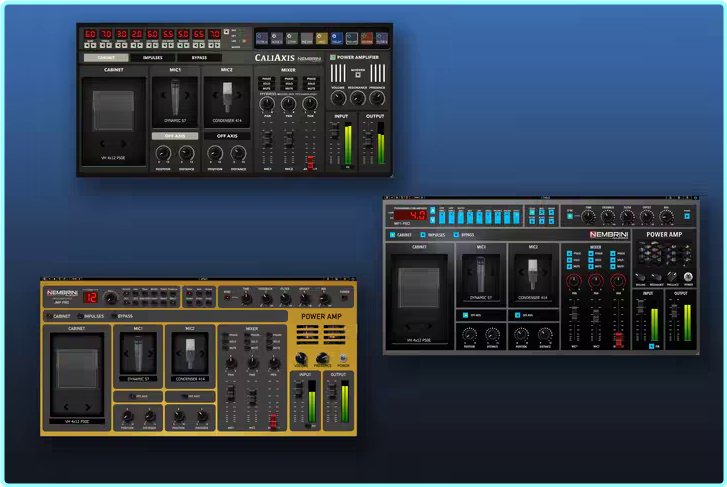Click Time knob in gold-themed window
The height and width of the screenshot is (487, 727).
coord(247,299)
